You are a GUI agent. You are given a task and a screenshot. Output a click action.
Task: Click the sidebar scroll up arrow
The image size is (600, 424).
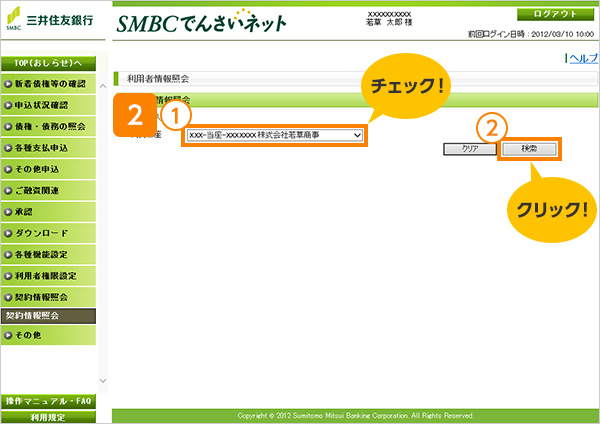pos(103,86)
